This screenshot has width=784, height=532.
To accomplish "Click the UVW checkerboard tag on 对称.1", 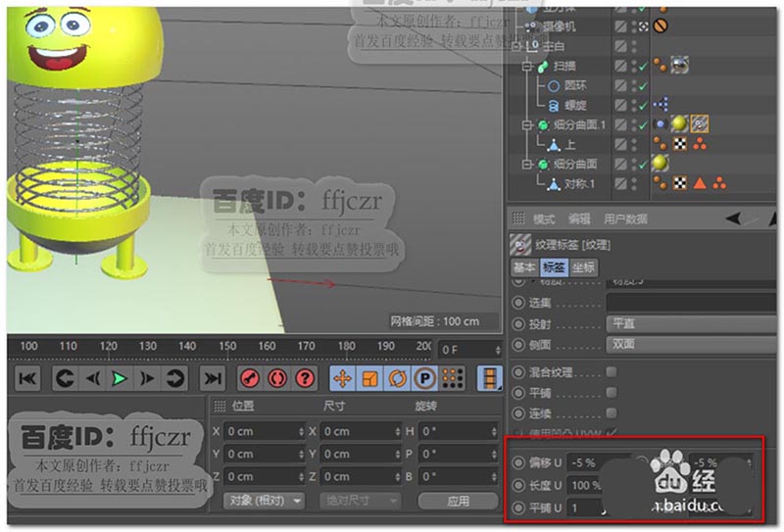I will click(x=680, y=183).
